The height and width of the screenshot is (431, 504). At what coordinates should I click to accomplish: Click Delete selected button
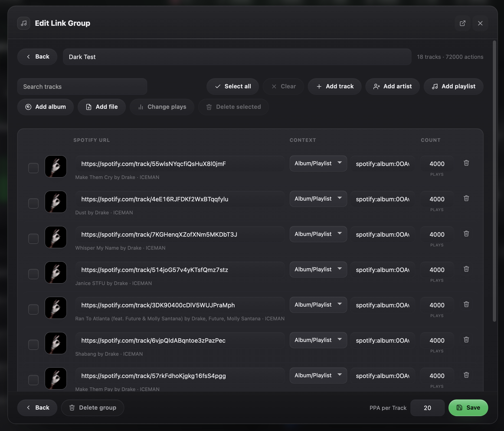(x=233, y=107)
